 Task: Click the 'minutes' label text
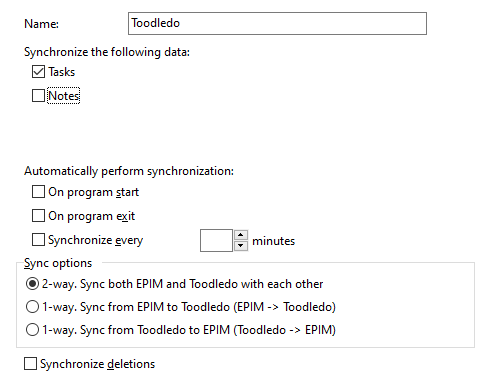pos(273,241)
